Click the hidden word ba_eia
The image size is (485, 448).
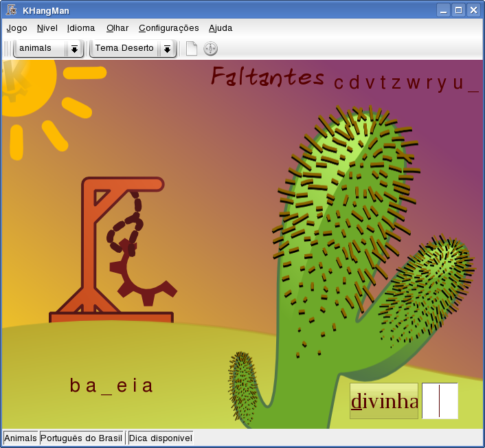(111, 385)
